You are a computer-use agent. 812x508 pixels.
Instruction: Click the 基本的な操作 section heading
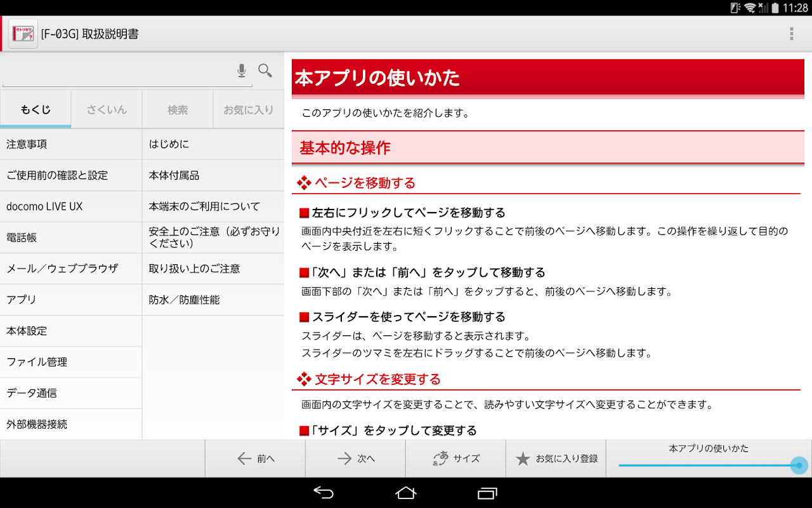pos(548,148)
